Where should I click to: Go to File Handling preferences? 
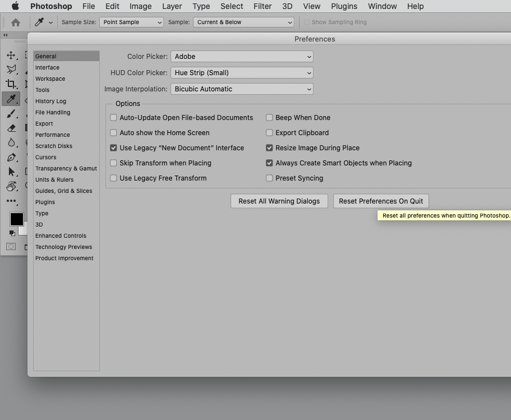(67, 112)
